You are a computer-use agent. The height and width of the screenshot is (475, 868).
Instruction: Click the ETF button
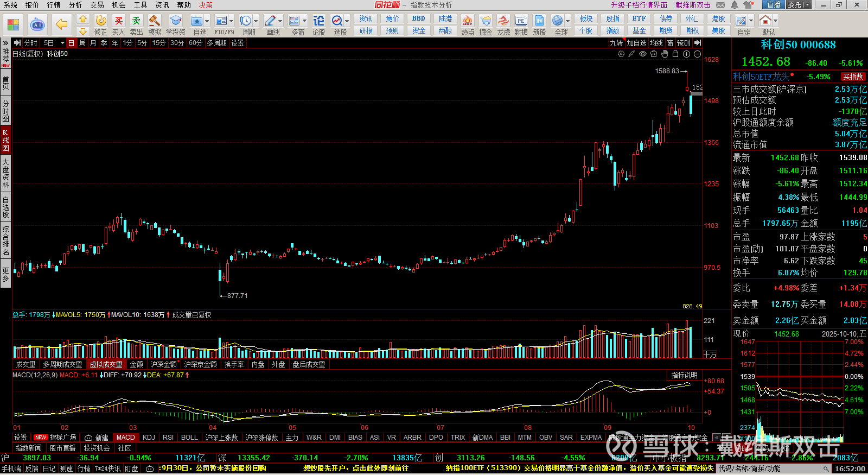coord(639,18)
